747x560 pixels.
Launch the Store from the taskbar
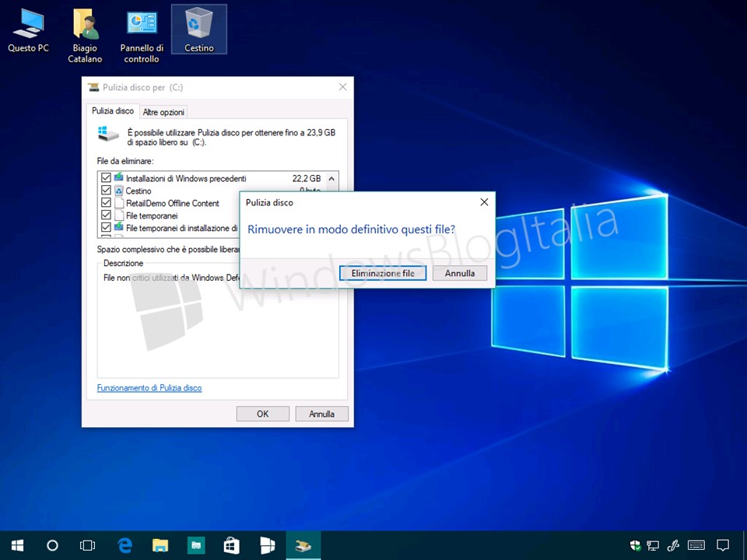click(232, 545)
